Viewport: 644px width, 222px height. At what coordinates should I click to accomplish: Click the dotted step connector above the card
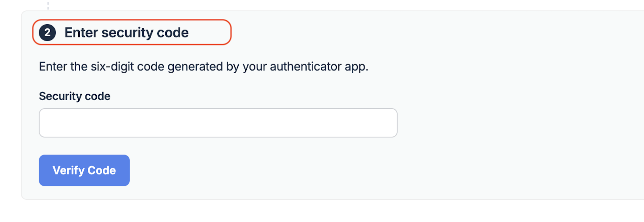(48, 6)
